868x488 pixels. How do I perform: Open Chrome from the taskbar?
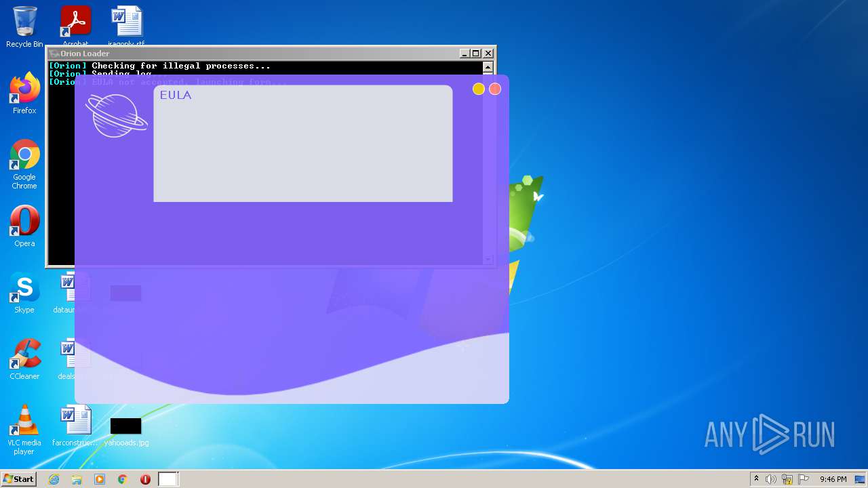click(x=123, y=479)
